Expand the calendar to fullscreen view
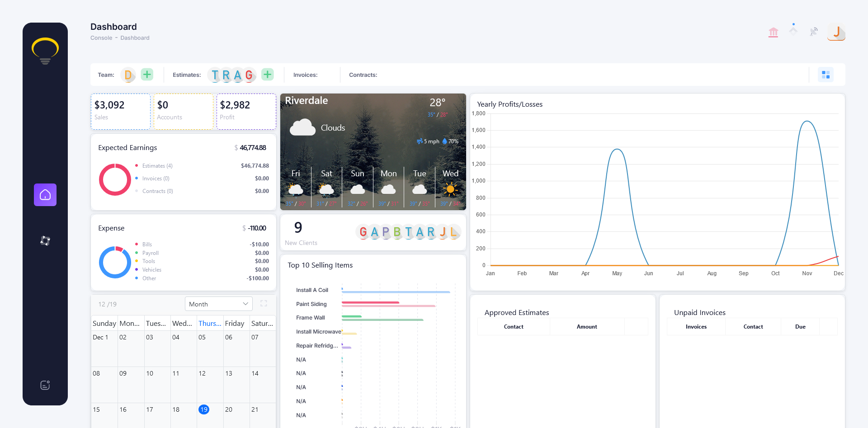The width and height of the screenshot is (868, 428). [x=264, y=303]
